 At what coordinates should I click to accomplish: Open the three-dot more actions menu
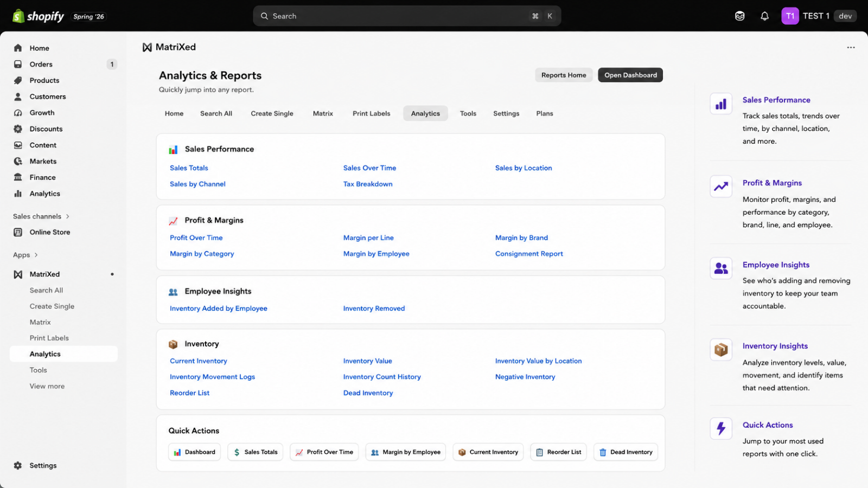tap(851, 48)
